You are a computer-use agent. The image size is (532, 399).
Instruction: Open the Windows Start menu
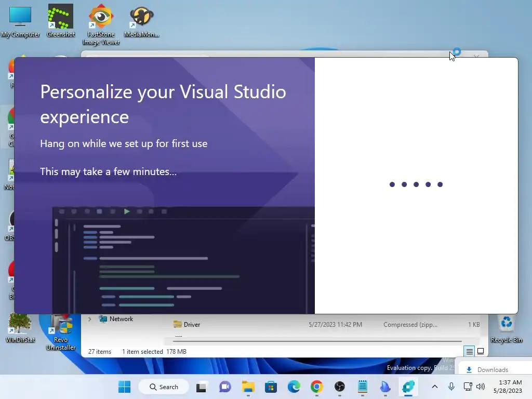(124, 387)
